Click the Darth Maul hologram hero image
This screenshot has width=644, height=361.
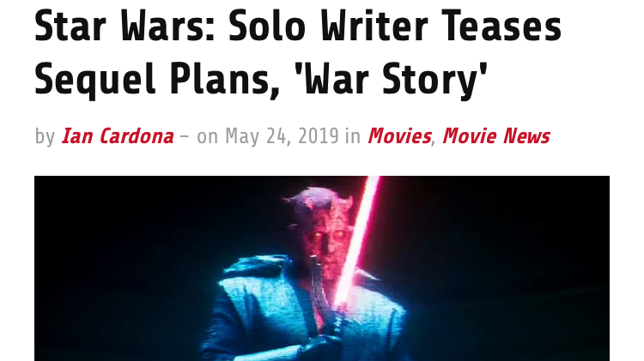[322, 268]
